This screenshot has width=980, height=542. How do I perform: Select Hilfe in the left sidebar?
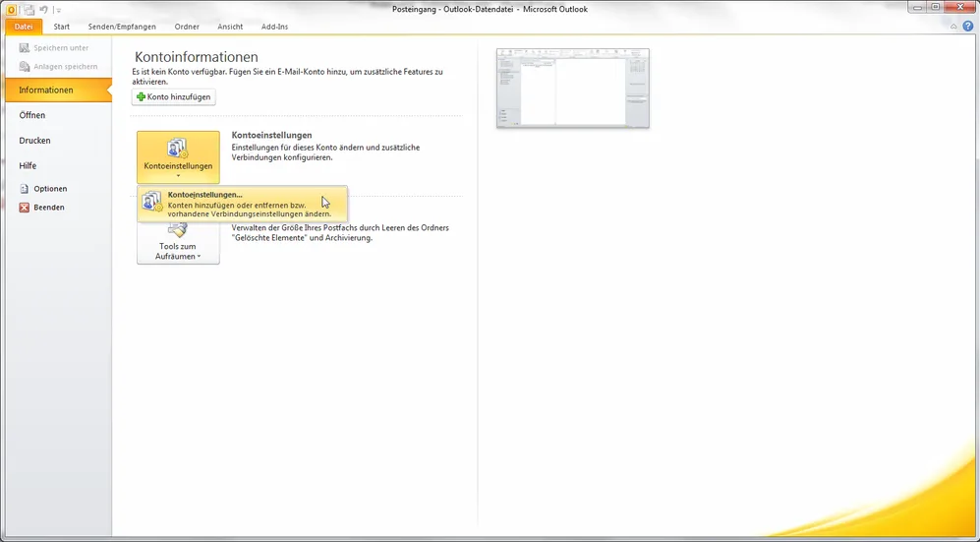point(28,166)
